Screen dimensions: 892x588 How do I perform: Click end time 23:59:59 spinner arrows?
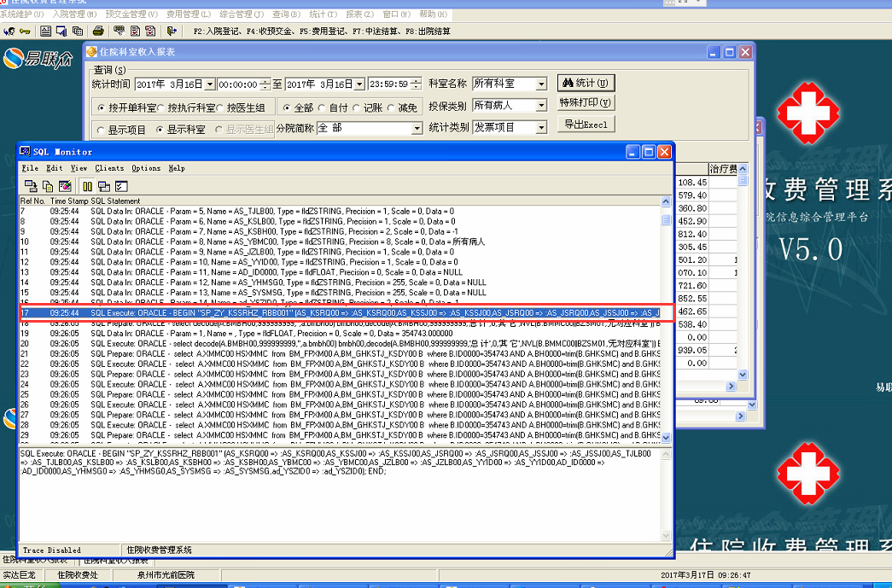pos(417,84)
